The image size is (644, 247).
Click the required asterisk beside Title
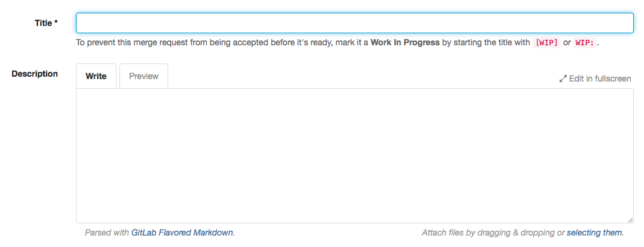click(56, 23)
